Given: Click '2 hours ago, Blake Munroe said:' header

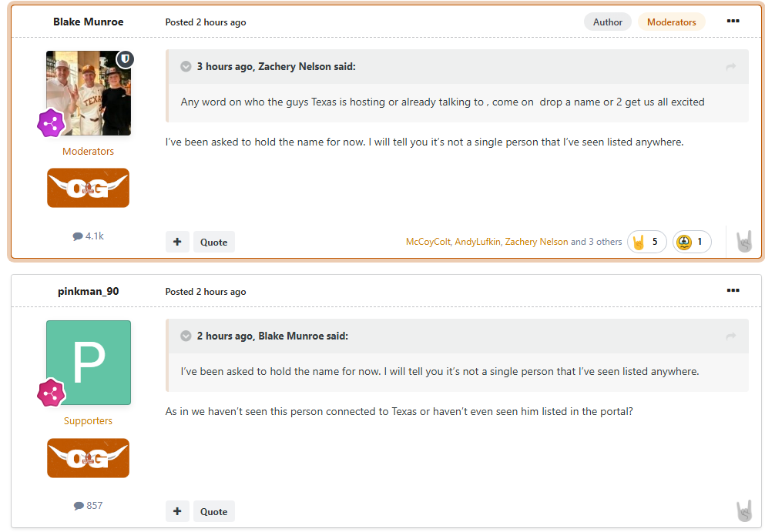Looking at the screenshot, I should pyautogui.click(x=272, y=336).
